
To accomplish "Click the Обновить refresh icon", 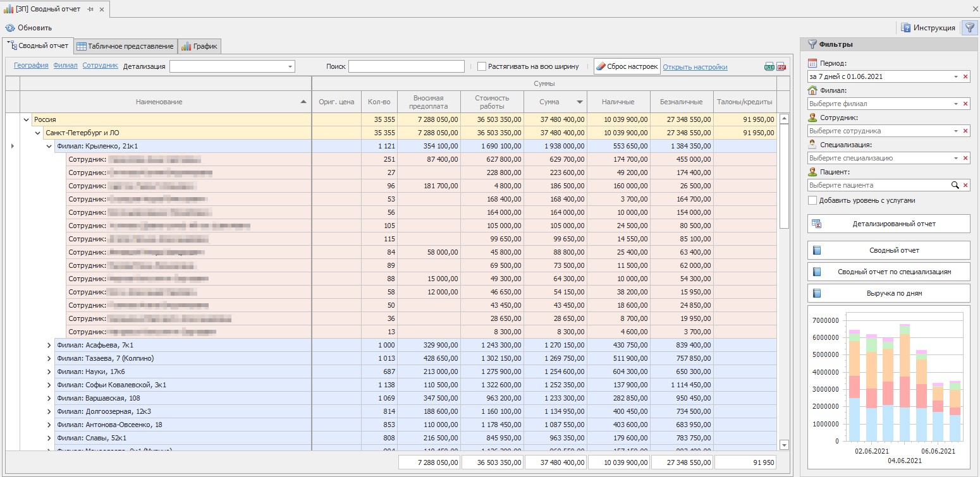I will coord(10,28).
